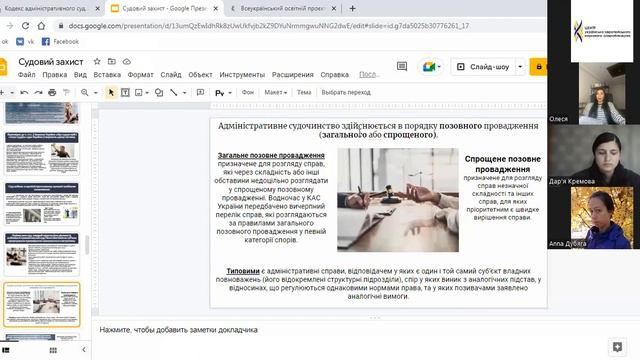Click Выбрать переход transition button

click(346, 93)
